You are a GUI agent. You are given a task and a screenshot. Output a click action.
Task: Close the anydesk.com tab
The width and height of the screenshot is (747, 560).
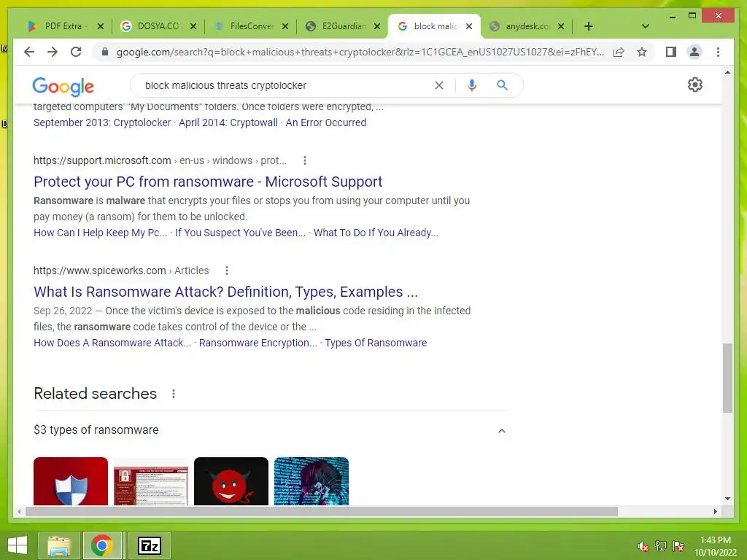(561, 26)
